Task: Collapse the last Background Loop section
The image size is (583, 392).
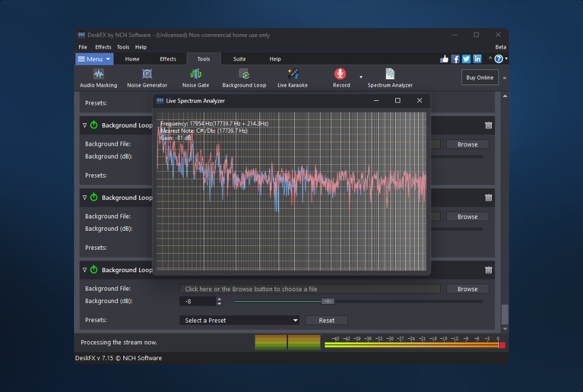Action: tap(85, 270)
